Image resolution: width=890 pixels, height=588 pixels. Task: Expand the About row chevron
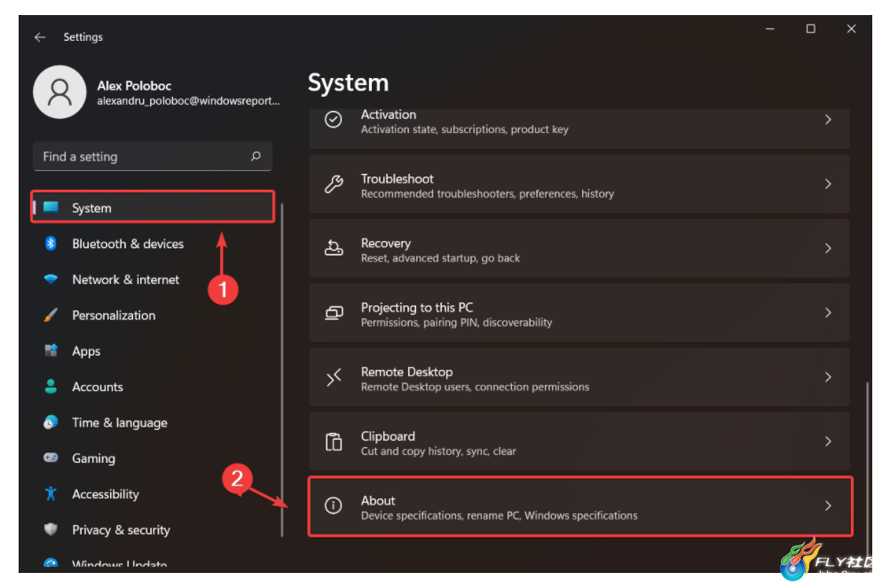click(828, 506)
